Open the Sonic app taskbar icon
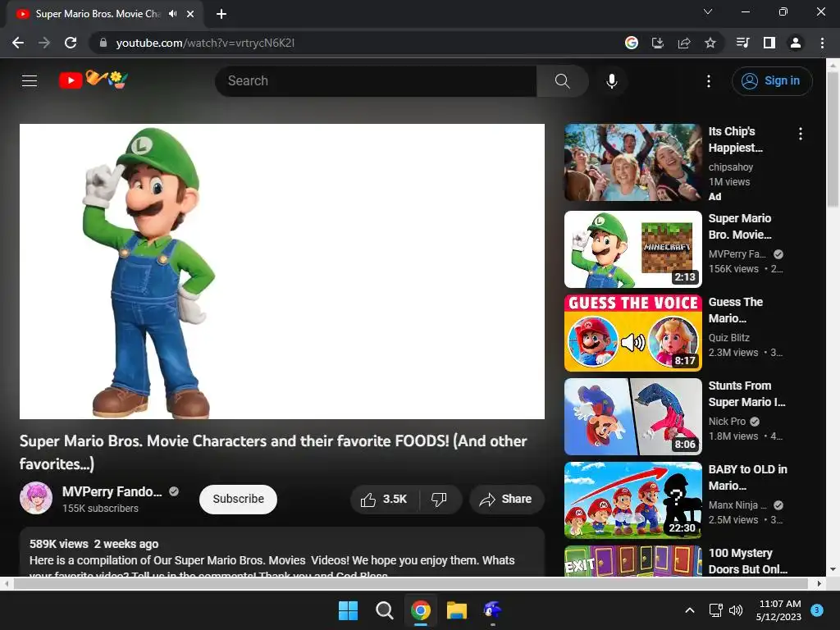 pyautogui.click(x=492, y=610)
